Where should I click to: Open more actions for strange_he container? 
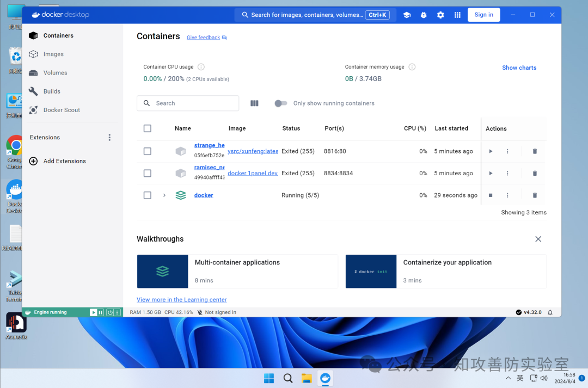(507, 151)
